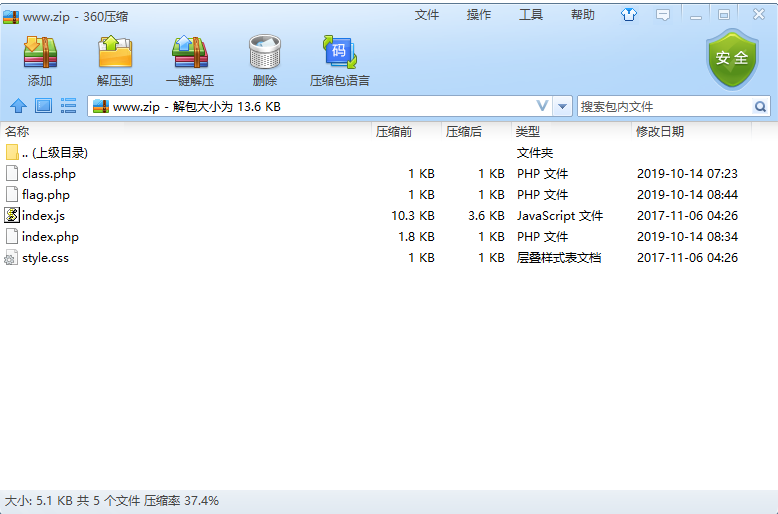
Task: Select the index.php file name
Action: coord(50,237)
